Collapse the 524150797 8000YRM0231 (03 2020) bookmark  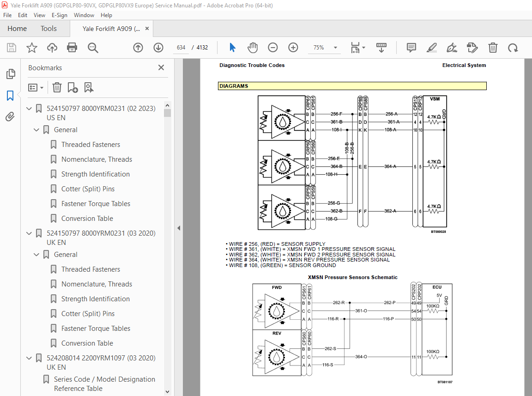pos(29,233)
